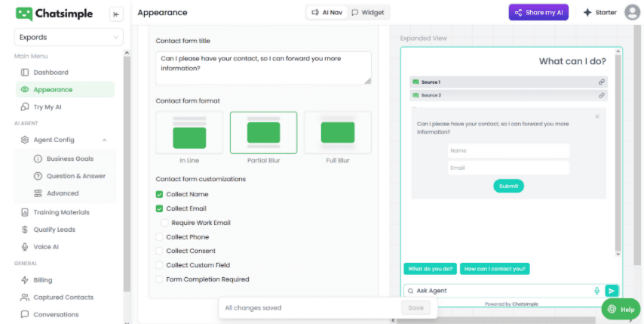Screen dimensions: 644x324
Task: Open the Exports workspace dropdown
Action: coord(69,37)
